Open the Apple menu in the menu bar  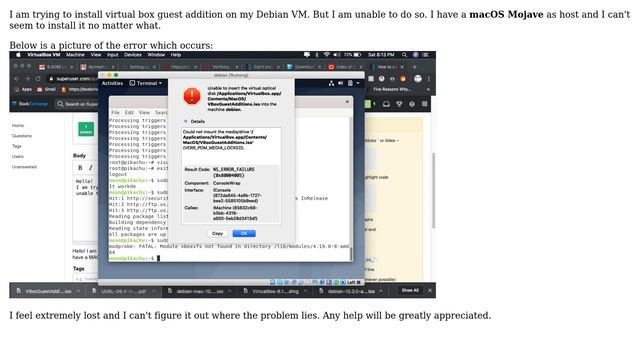coord(18,55)
